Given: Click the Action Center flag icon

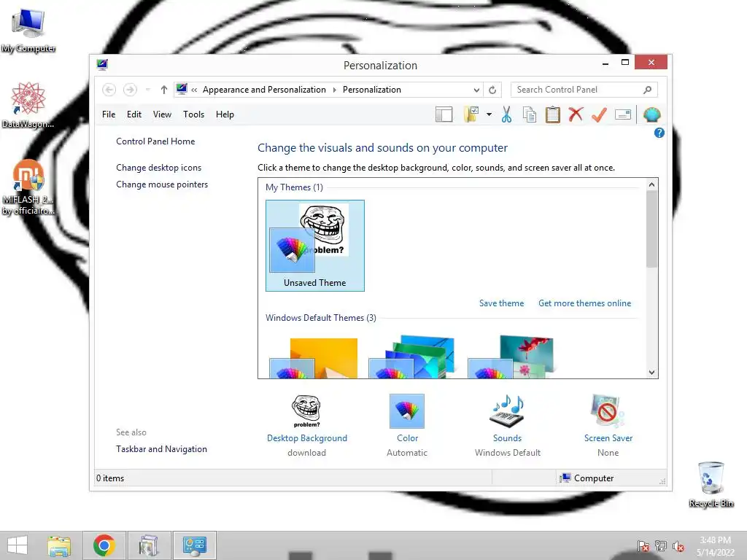Looking at the screenshot, I should click(x=643, y=546).
